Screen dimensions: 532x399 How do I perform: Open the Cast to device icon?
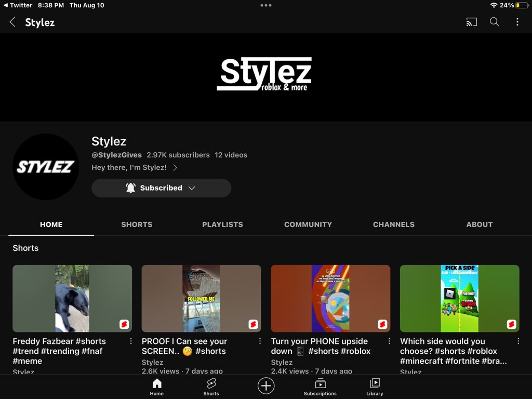472,22
